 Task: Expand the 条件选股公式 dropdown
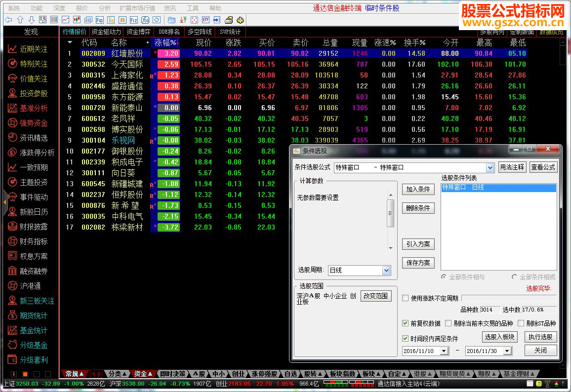(x=490, y=168)
